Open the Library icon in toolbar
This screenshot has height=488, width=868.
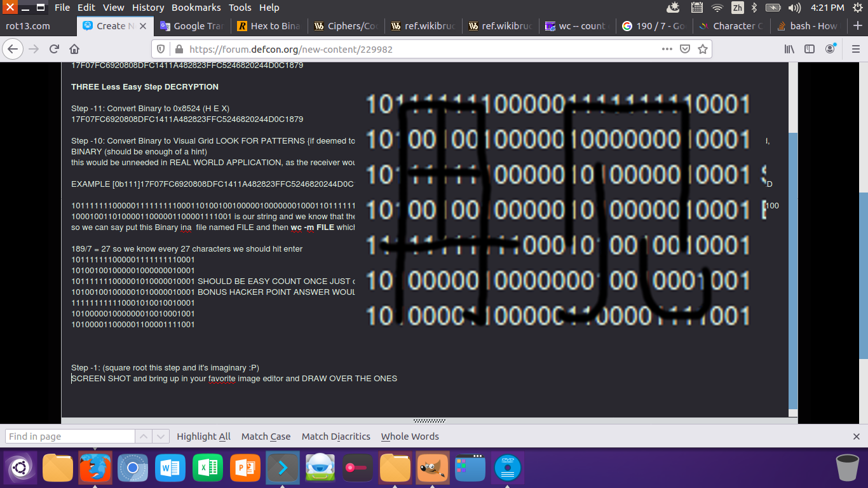789,49
